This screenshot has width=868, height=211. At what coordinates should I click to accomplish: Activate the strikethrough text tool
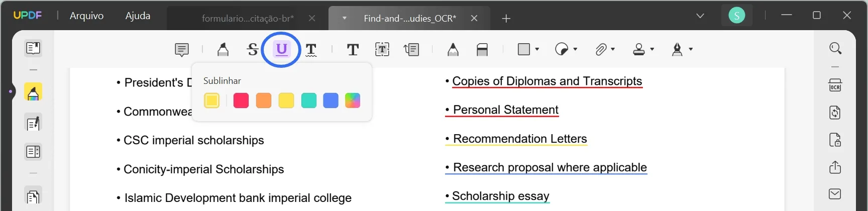point(253,49)
